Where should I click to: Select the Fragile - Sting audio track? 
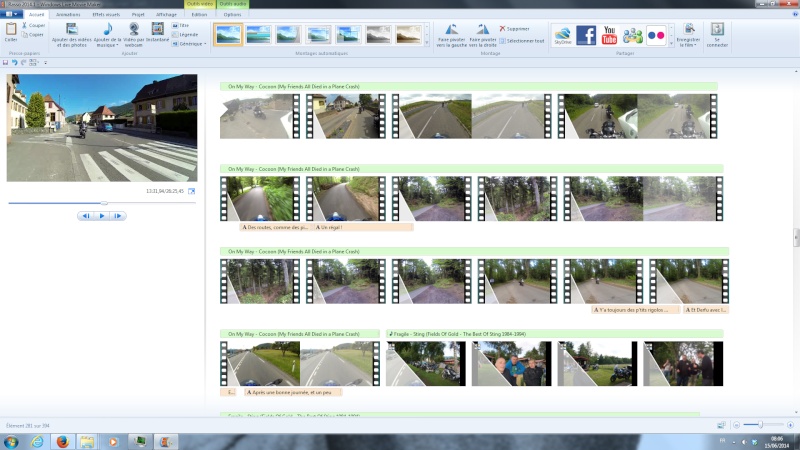coord(555,334)
